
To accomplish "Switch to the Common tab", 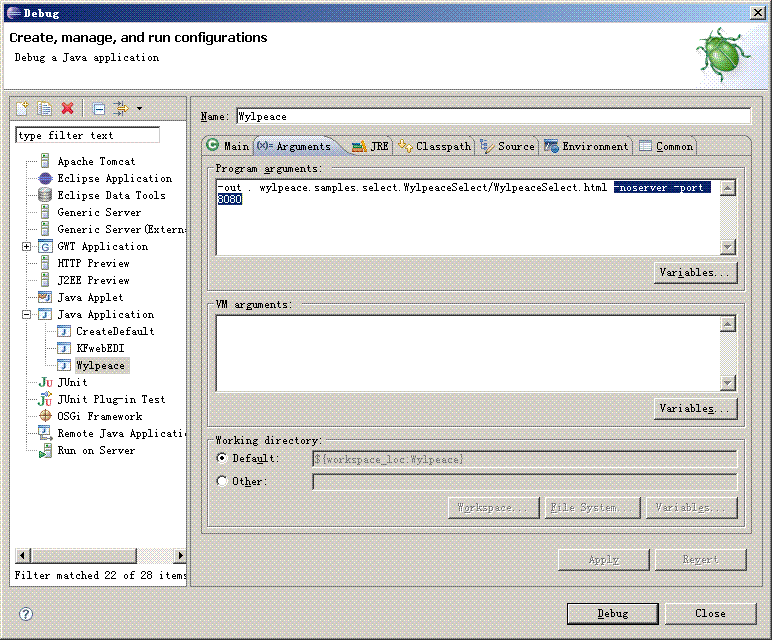I will pos(666,146).
